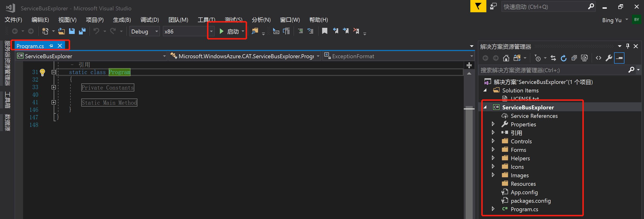Expand the Controls folder in the tree
Image resolution: width=644 pixels, height=219 pixels.
coord(493,141)
